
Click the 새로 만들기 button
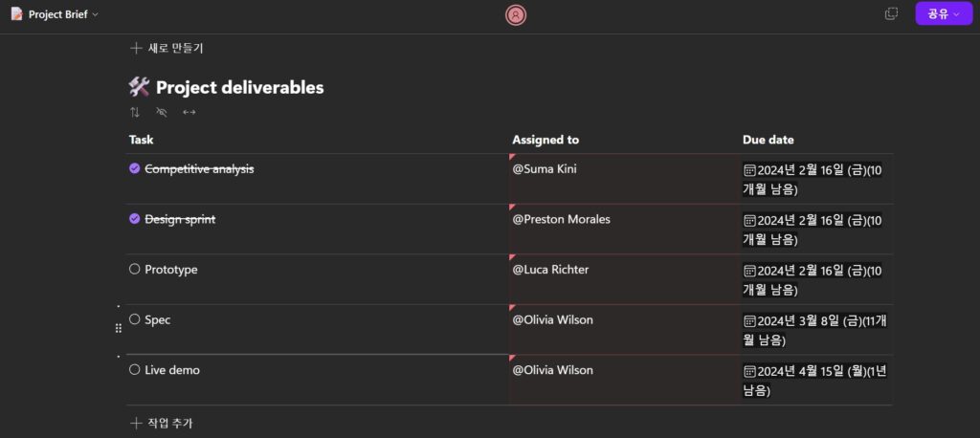(167, 48)
